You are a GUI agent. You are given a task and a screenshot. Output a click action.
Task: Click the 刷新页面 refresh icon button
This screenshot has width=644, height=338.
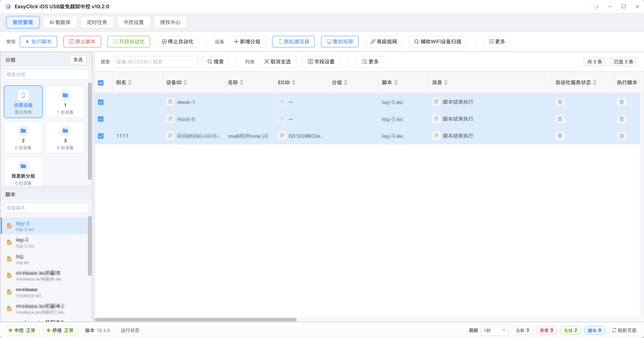click(x=624, y=330)
